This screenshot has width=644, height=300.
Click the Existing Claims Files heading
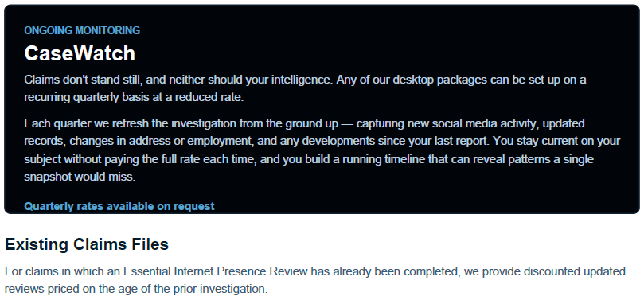pyautogui.click(x=87, y=244)
